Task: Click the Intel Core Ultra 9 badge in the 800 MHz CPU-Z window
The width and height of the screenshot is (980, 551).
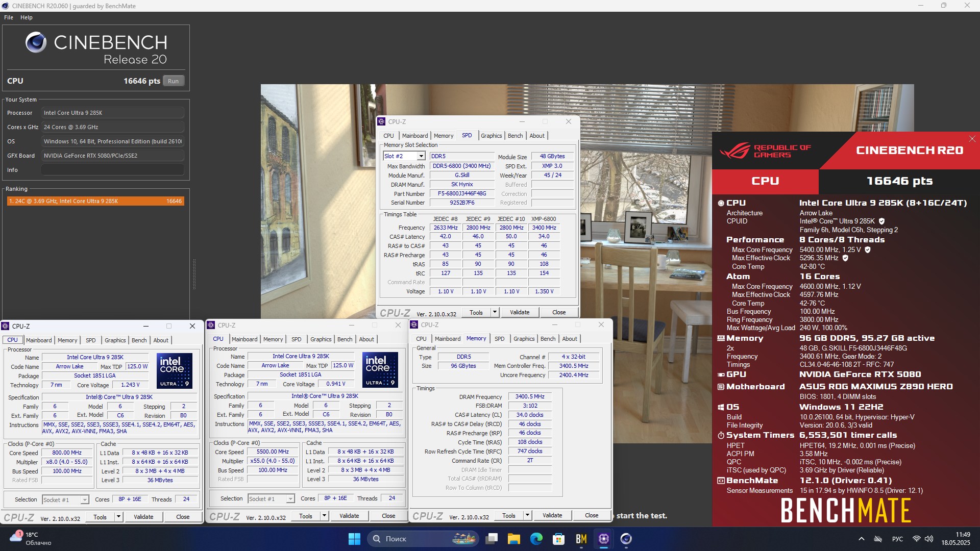Action: point(175,371)
